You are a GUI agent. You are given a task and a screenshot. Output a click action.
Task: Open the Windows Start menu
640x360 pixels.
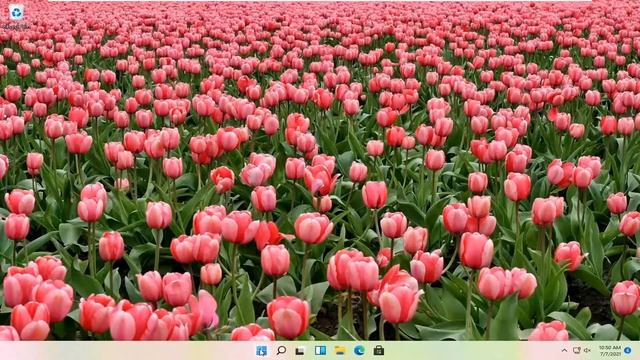pos(261,351)
